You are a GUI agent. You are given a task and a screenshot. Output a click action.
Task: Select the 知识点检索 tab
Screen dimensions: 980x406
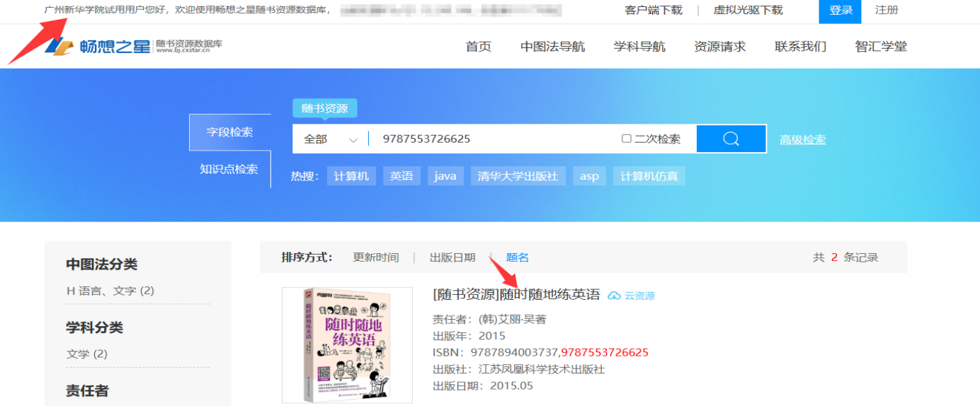[x=229, y=169]
